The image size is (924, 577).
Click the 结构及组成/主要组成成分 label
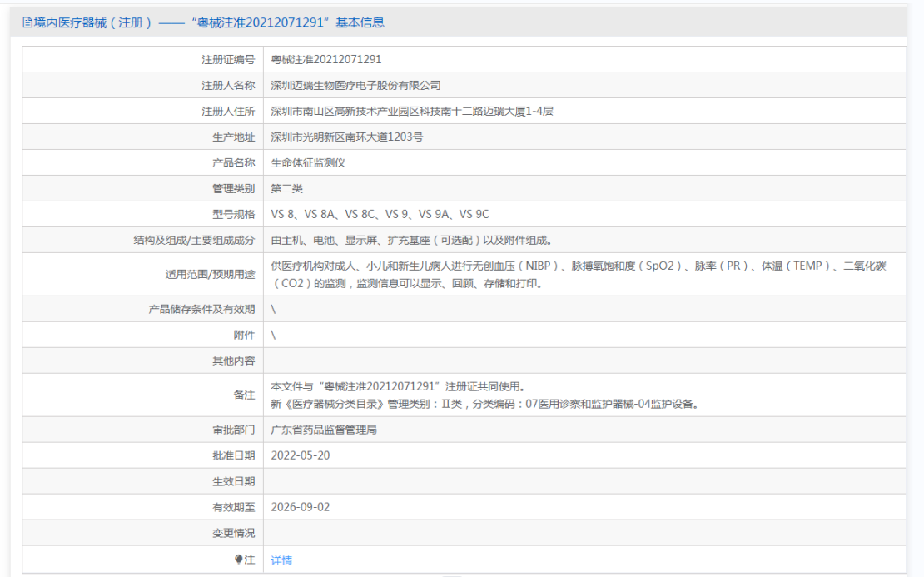coord(194,241)
